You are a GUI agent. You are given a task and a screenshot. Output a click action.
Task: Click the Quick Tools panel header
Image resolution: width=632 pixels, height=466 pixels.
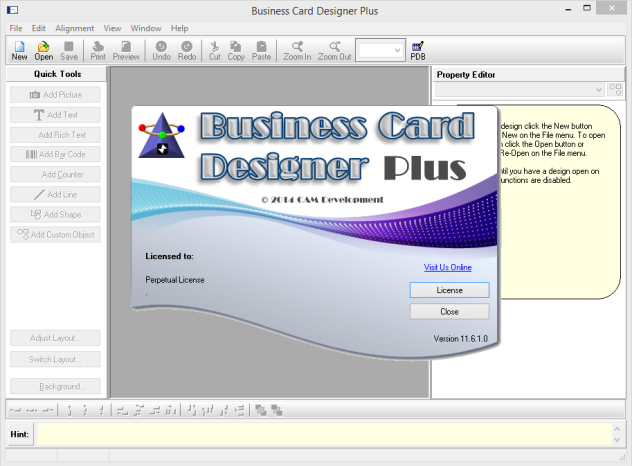(57, 74)
